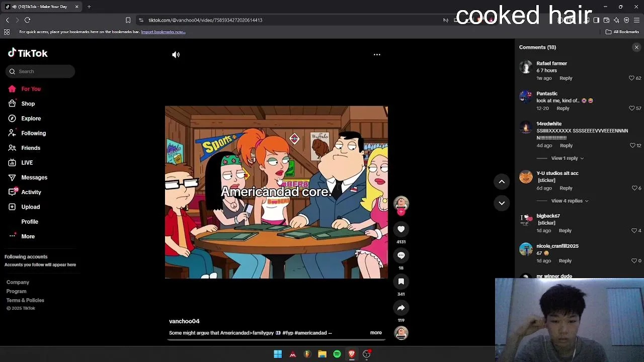Reload the page in the browser
This screenshot has width=644, height=362.
point(28,20)
